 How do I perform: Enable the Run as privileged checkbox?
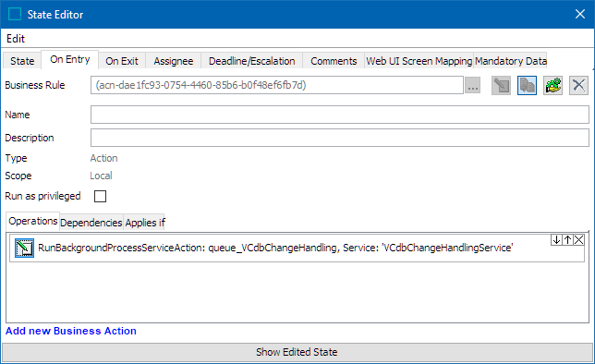[100, 196]
